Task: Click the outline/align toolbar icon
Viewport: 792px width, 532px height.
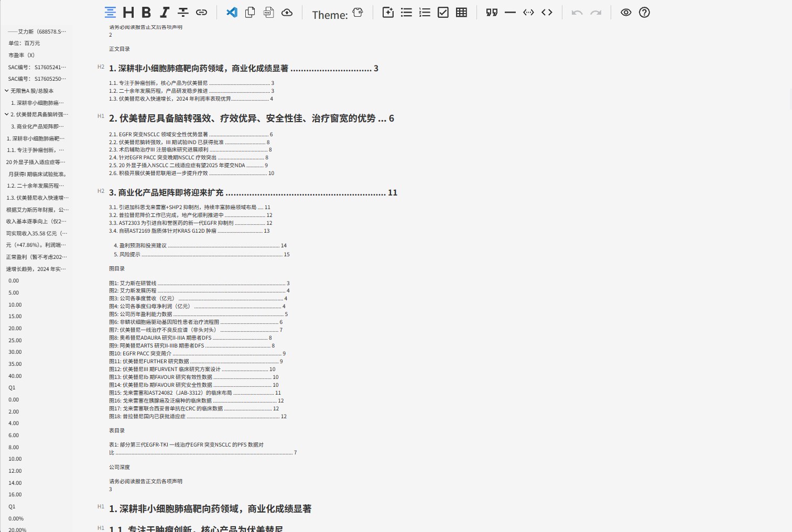Action: click(110, 12)
